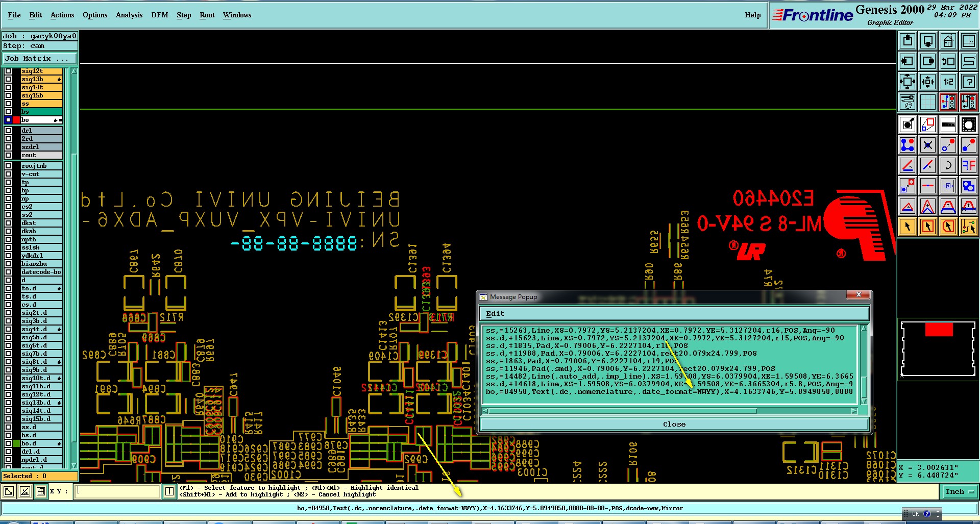The height and width of the screenshot is (524, 980).
Task: Click the pan right view icon
Action: [927, 61]
